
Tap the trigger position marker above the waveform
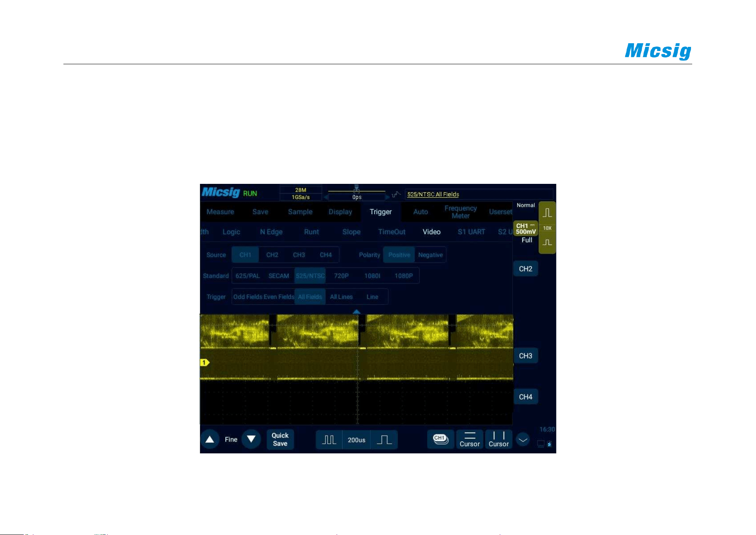(357, 189)
